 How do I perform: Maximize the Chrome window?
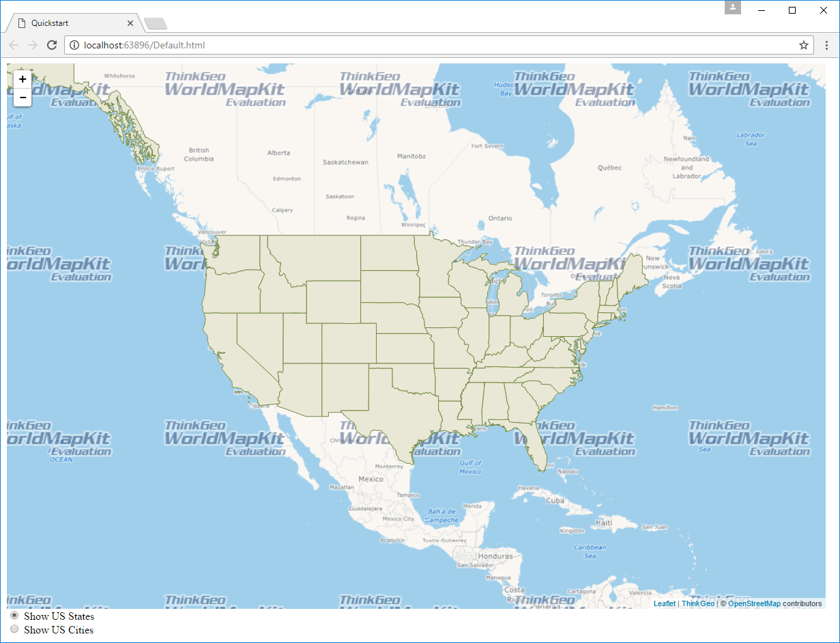[x=792, y=10]
